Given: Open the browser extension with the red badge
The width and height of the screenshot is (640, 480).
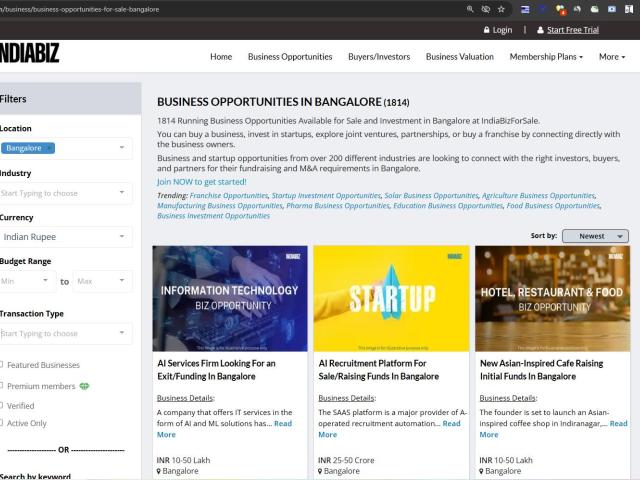Looking at the screenshot, I should (560, 9).
